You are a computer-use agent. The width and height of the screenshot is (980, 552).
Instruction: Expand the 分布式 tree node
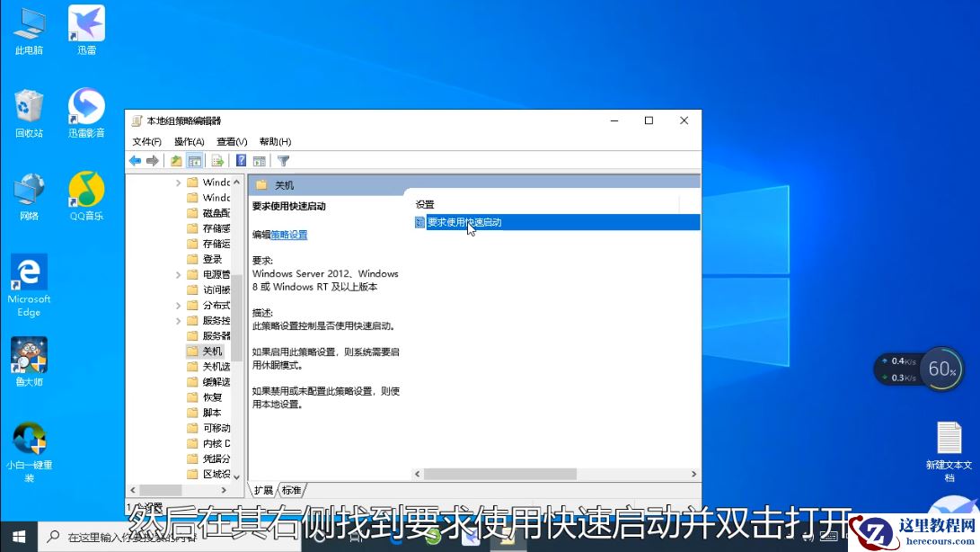[177, 304]
